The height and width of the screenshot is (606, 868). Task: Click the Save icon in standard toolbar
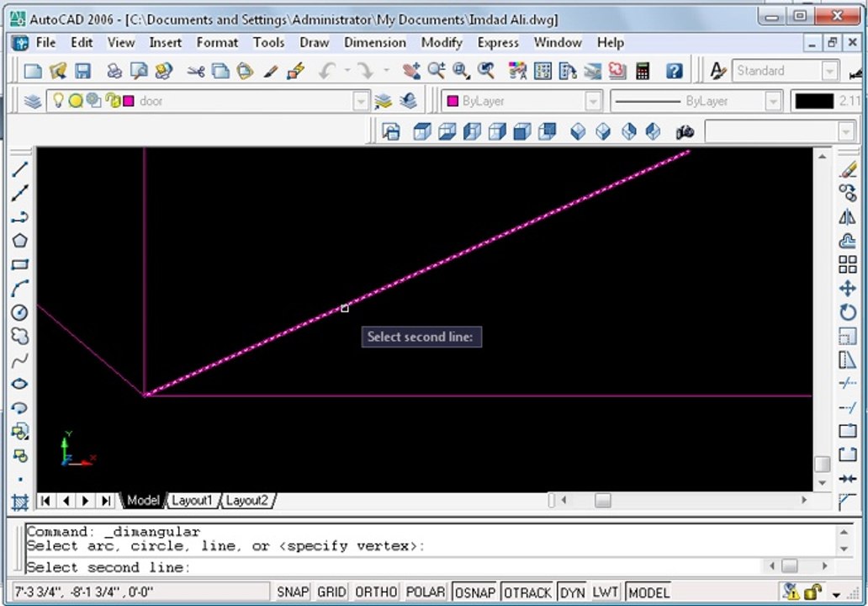click(83, 71)
